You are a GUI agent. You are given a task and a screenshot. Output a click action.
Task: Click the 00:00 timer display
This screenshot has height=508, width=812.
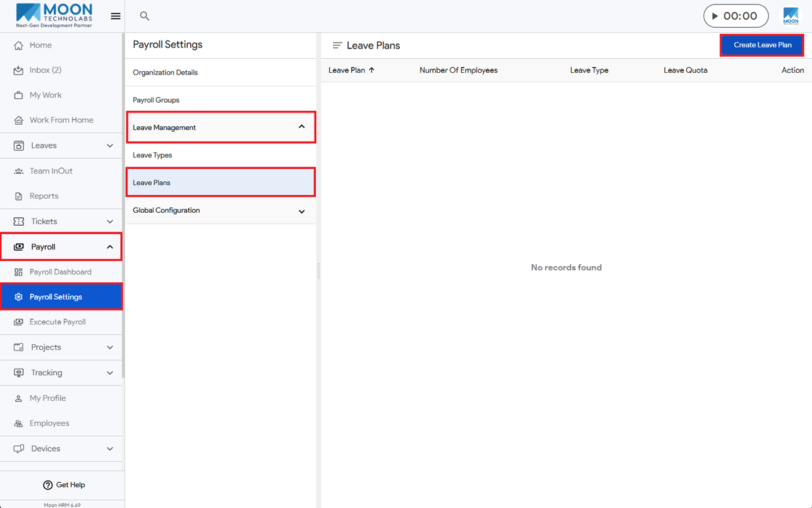(x=740, y=16)
